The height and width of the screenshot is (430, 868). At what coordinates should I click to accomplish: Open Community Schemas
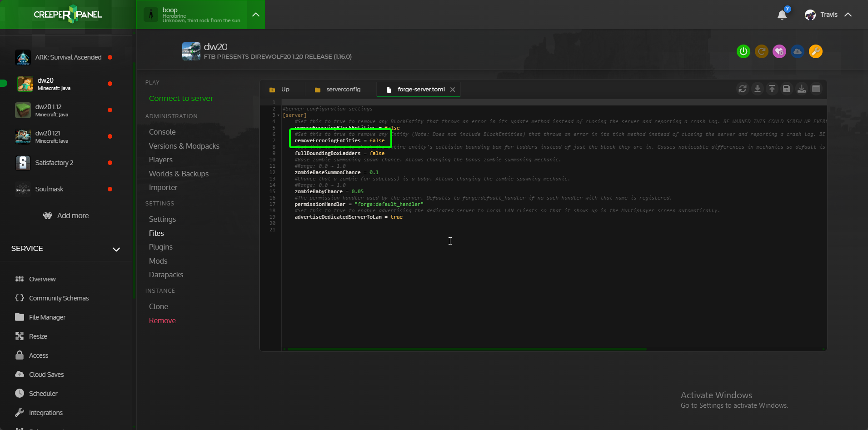[59, 298]
